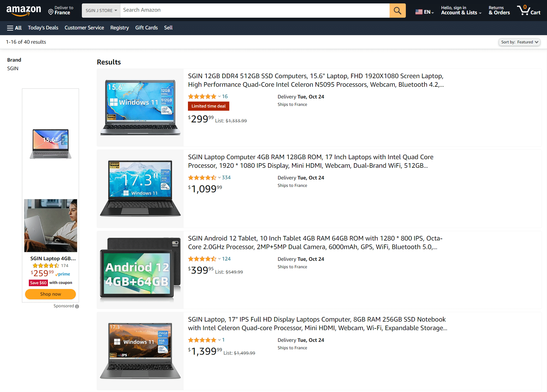Viewport: 547px width, 392px height.
Task: Click the Deliver to France location pin
Action: (x=51, y=12)
